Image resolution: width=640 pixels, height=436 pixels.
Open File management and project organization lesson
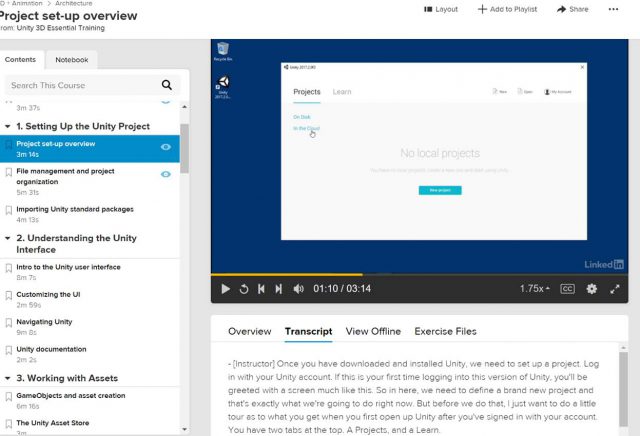point(65,176)
